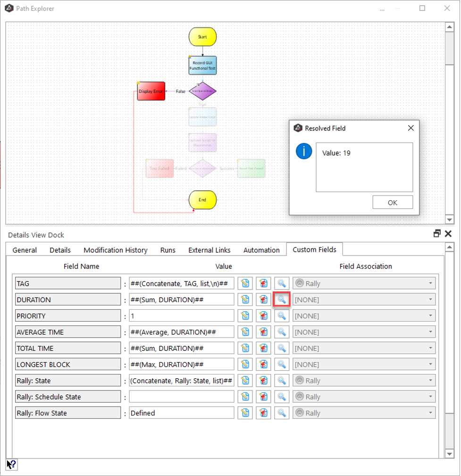The image size is (461, 476).
Task: Click the What's This help cursor icon
Action: [x=12, y=464]
